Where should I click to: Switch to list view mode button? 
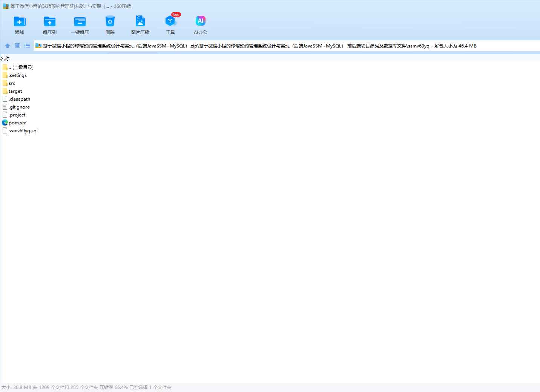[x=27, y=46]
